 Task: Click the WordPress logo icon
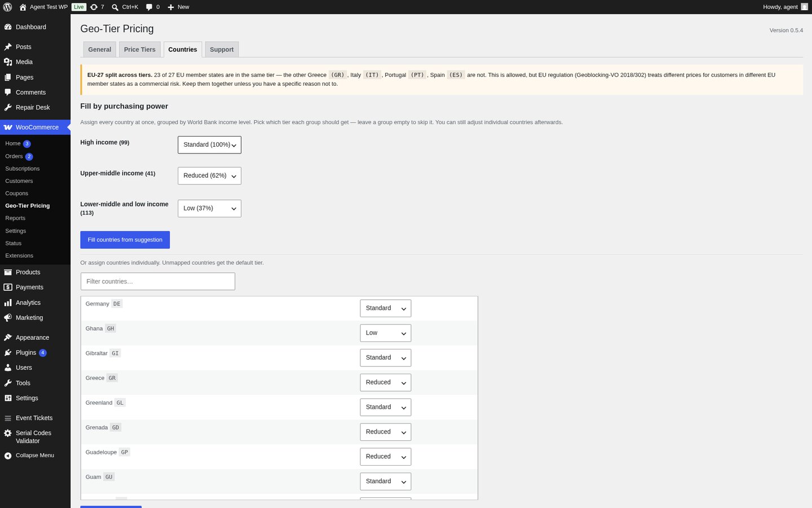pyautogui.click(x=7, y=7)
